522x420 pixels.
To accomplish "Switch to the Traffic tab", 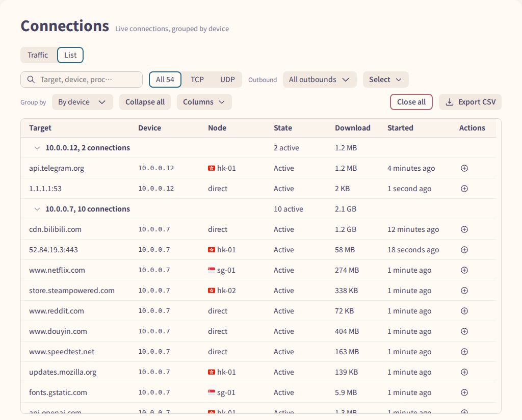I will (38, 55).
